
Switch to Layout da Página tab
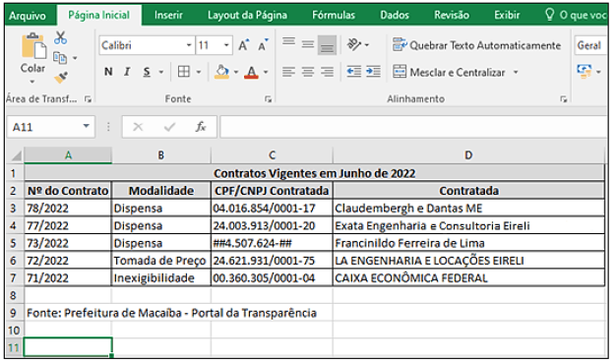(x=248, y=16)
